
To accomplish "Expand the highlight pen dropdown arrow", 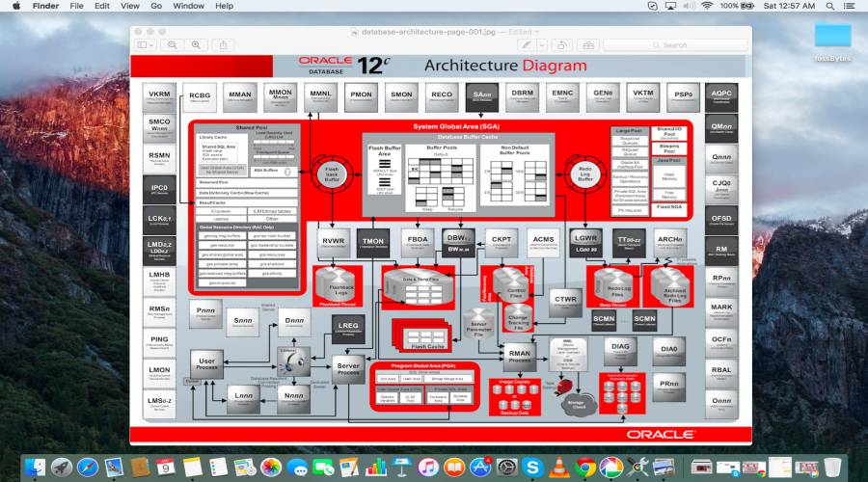I will click(542, 45).
